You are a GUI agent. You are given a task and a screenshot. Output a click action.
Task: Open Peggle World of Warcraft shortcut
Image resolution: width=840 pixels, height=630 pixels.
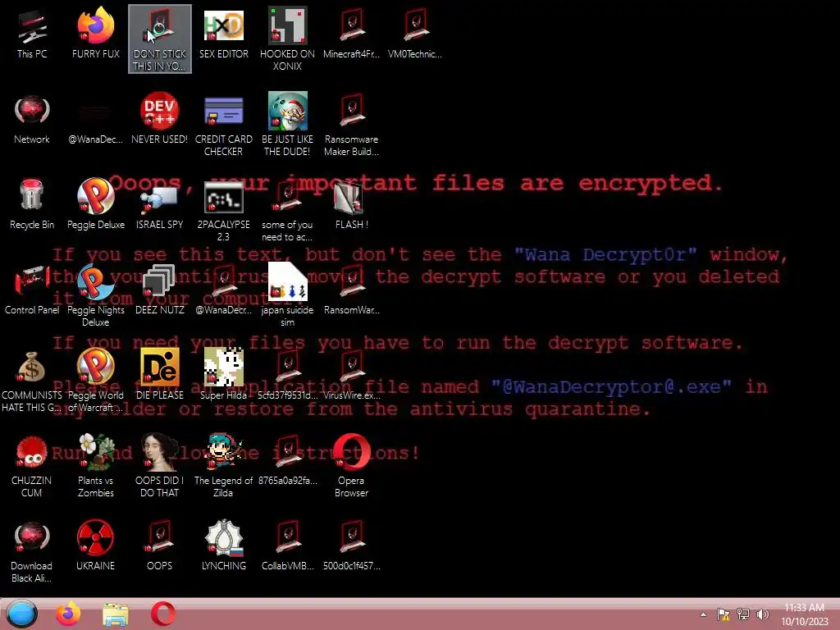click(95, 381)
